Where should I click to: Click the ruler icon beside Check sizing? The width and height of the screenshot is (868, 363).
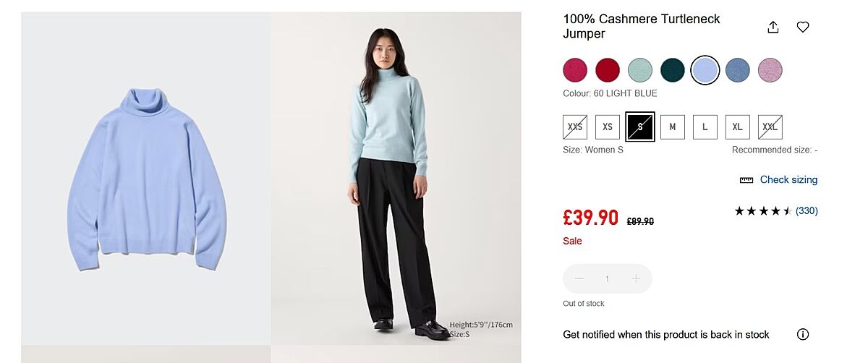[x=746, y=180]
